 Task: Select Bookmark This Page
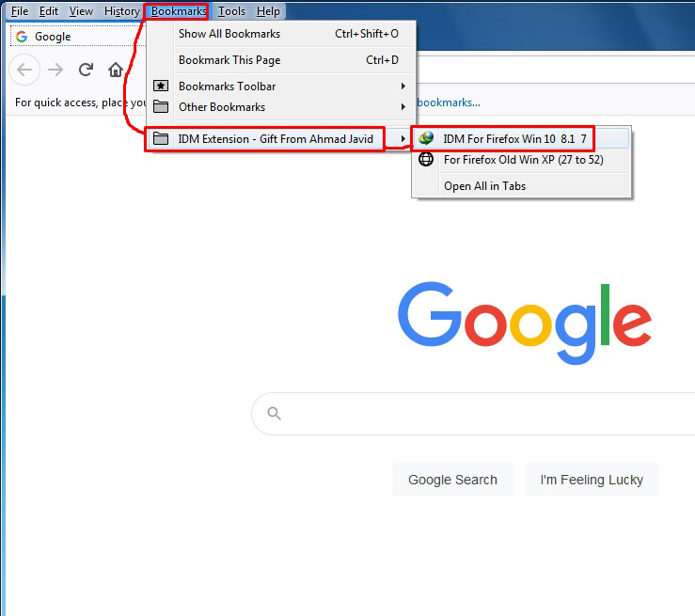(x=281, y=60)
